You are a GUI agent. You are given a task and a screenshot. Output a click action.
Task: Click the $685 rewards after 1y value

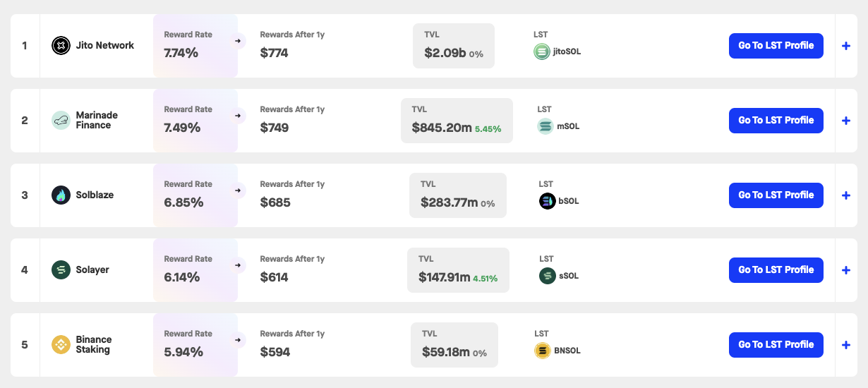click(275, 202)
